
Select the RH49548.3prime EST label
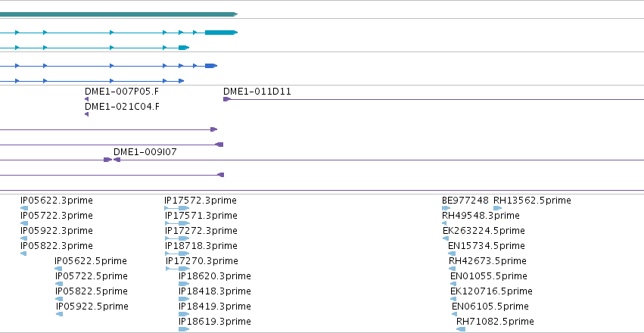[x=481, y=216]
